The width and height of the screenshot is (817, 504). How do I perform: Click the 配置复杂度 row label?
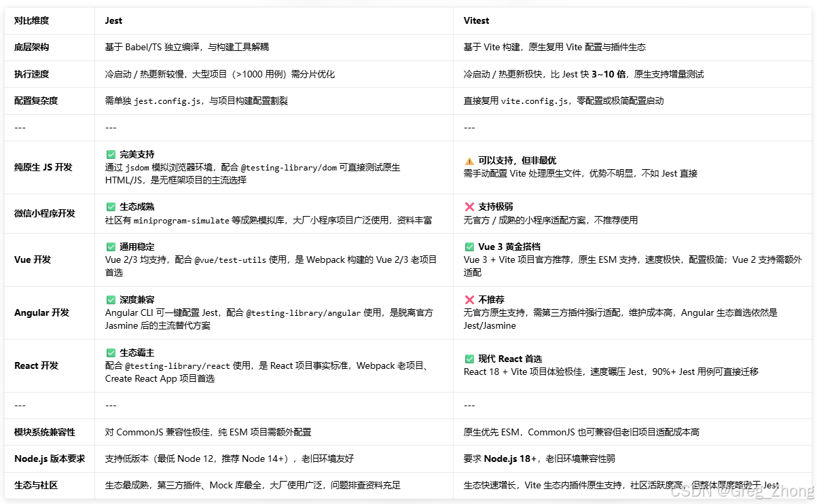37,101
